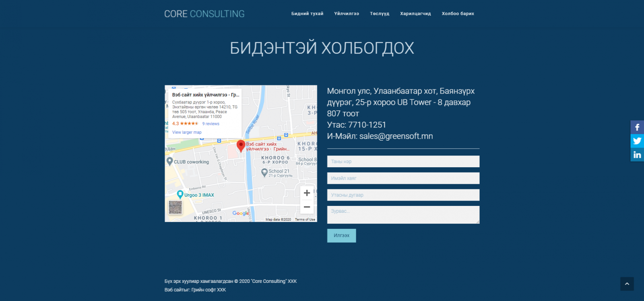644x301 pixels.
Task: Switch map to satellite view thumbnail
Action: point(175,208)
